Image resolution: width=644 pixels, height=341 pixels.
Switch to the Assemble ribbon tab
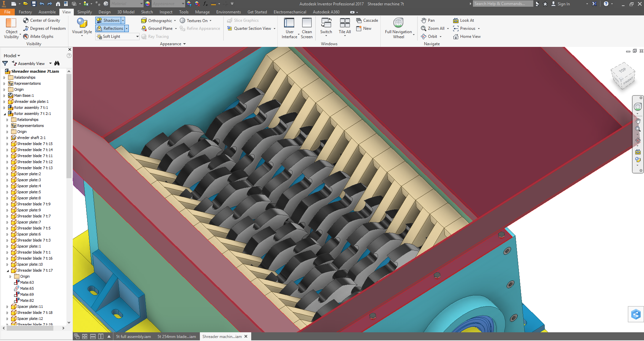[x=47, y=12]
